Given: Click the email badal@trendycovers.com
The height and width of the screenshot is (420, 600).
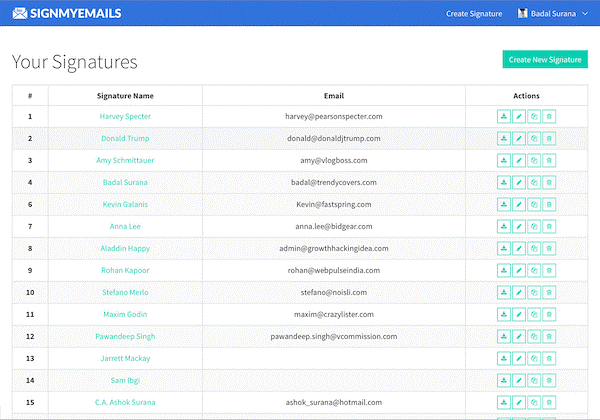Looking at the screenshot, I should click(x=334, y=182).
